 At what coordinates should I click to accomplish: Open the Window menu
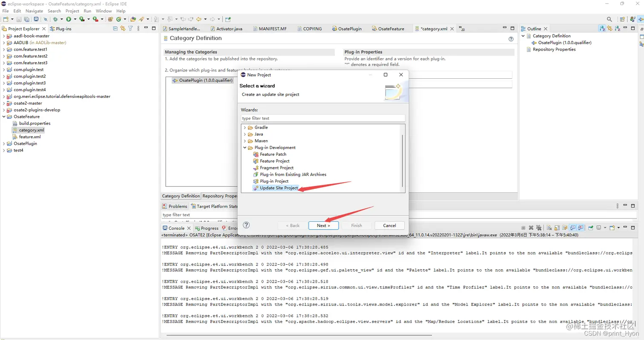(x=103, y=11)
